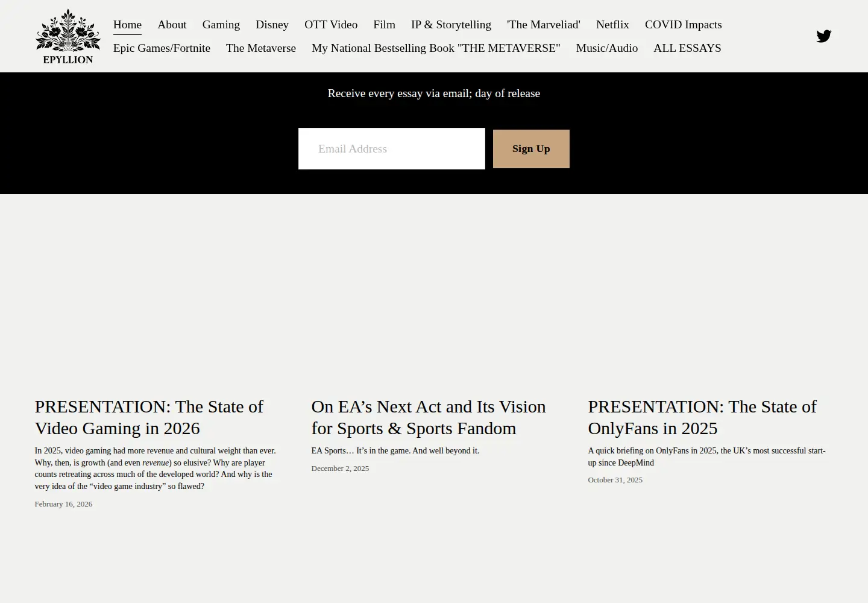Click the February 16, 2026 date
The height and width of the screenshot is (603, 868).
[x=63, y=504]
